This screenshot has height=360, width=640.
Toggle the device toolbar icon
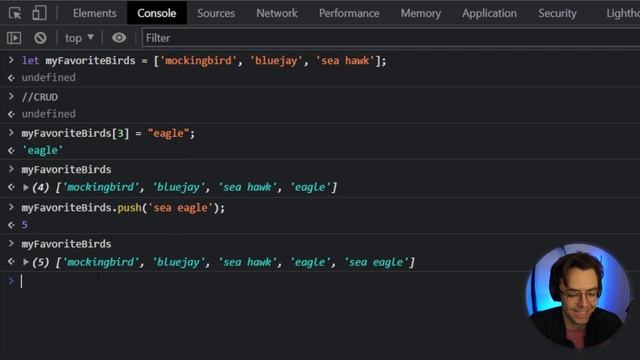pos(39,13)
